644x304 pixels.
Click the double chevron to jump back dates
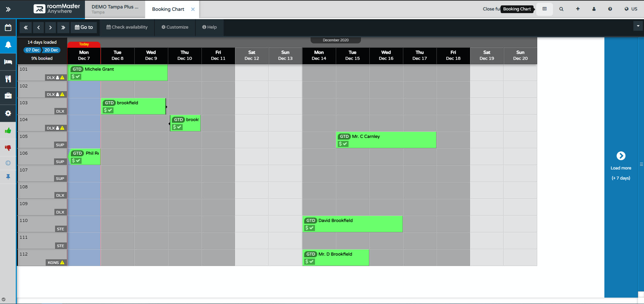tap(26, 27)
